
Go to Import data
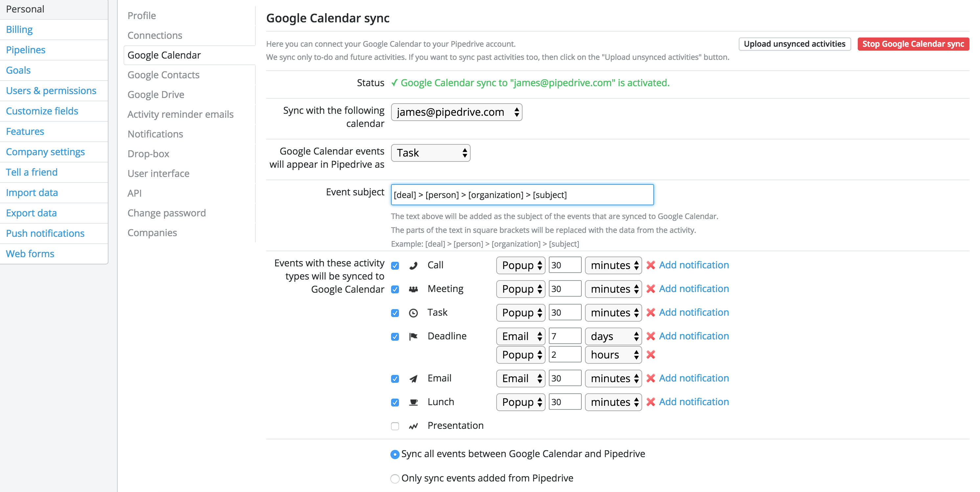(x=32, y=193)
